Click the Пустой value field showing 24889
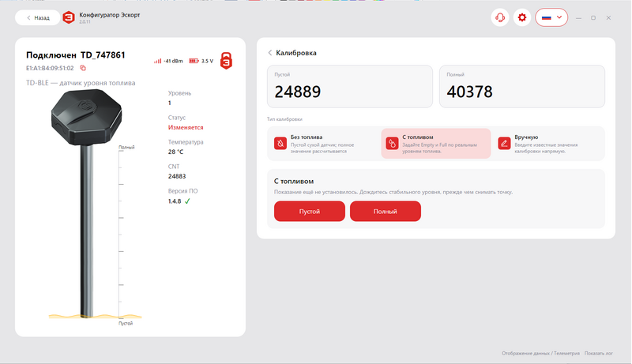Image resolution: width=632 pixels, height=364 pixels. coord(350,87)
